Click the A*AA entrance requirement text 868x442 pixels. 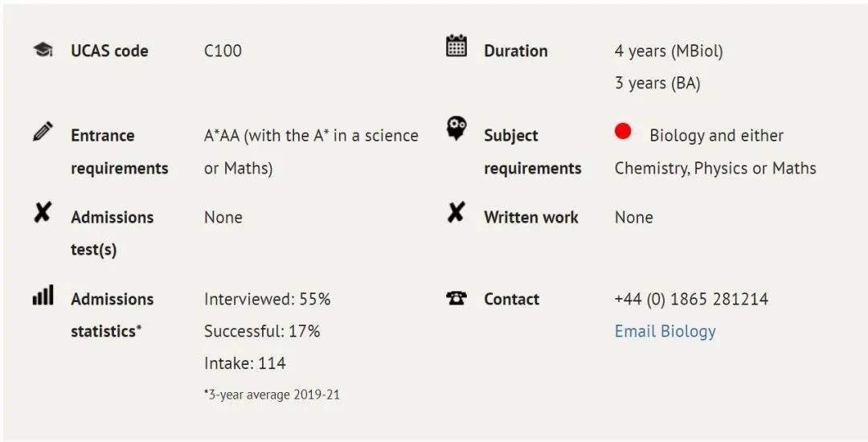click(311, 152)
